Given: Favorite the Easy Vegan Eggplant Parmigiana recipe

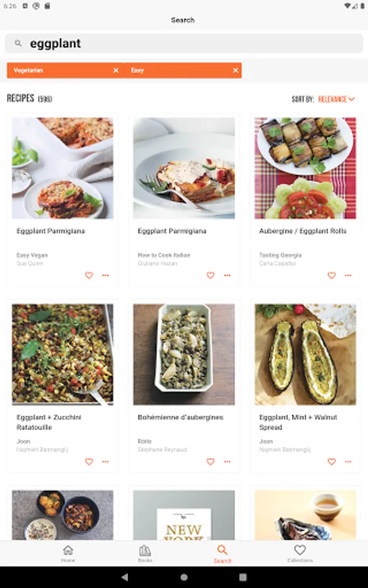Looking at the screenshot, I should coord(89,275).
